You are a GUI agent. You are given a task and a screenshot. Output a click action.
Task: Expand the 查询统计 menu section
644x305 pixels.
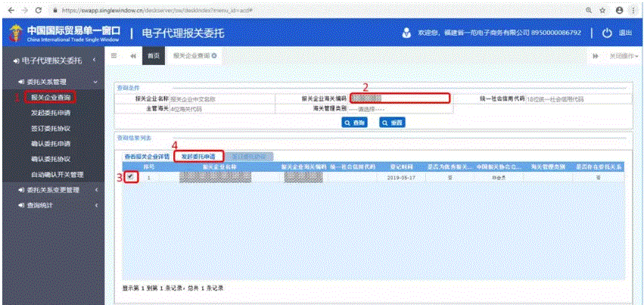click(95, 205)
